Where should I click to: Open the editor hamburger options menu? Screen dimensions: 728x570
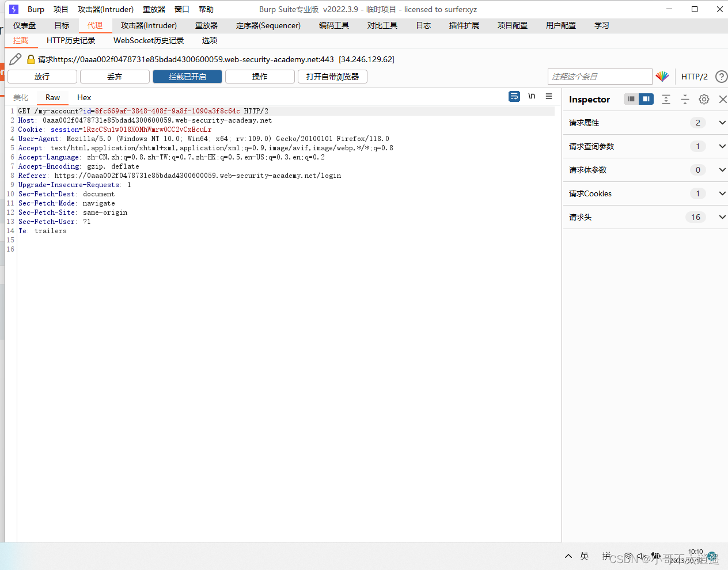click(x=549, y=96)
